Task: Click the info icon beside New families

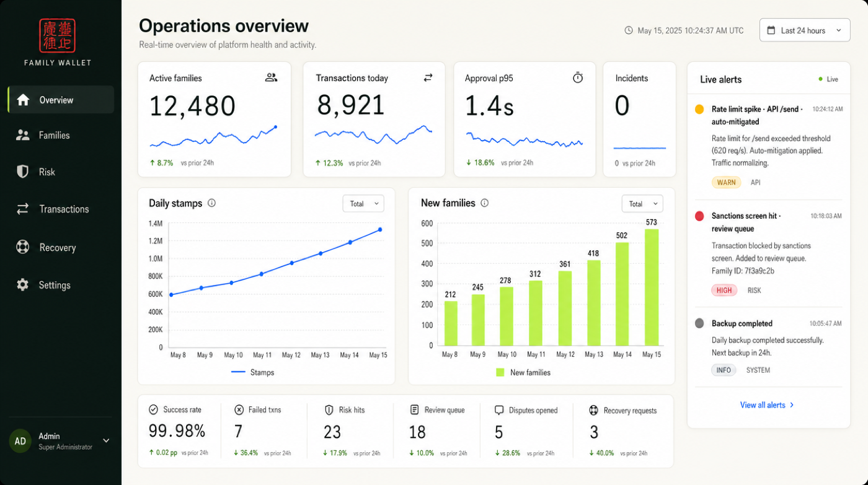Action: (x=485, y=203)
